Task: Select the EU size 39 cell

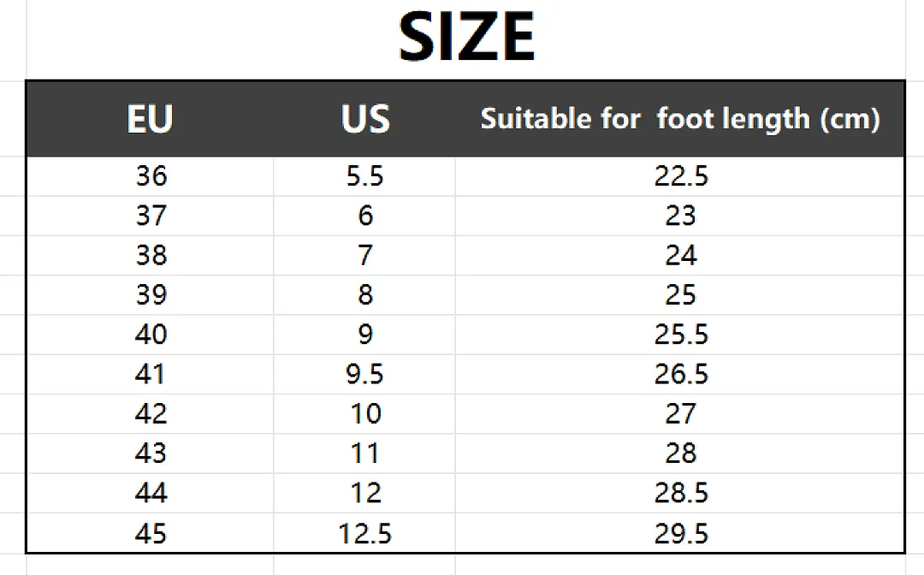Action: point(151,294)
